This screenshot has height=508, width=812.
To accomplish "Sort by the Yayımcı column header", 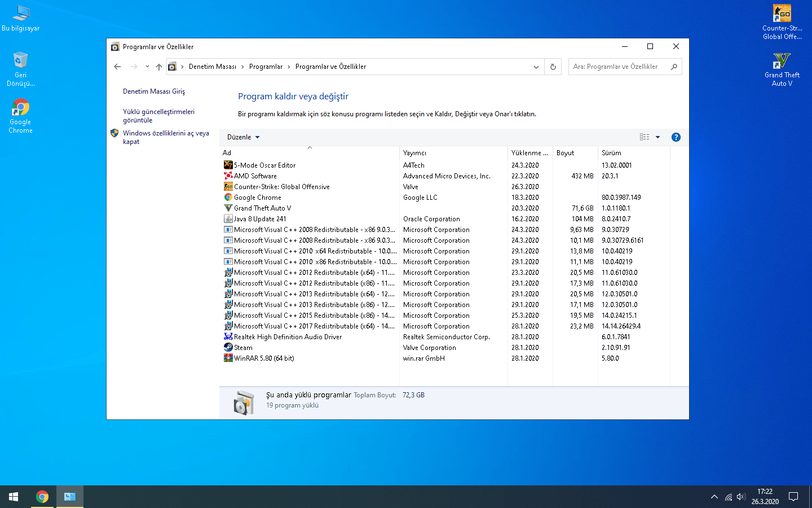I will [453, 153].
